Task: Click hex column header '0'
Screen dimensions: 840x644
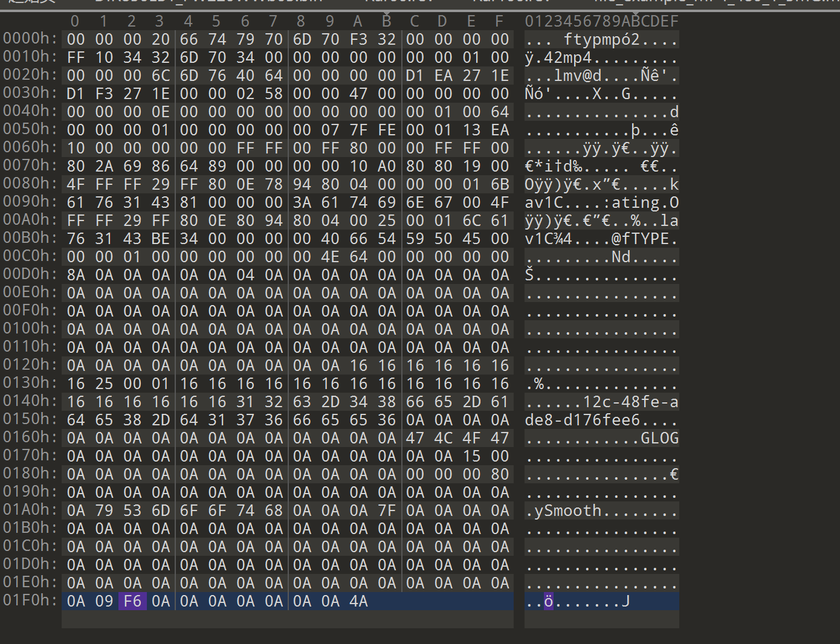Action: pyautogui.click(x=75, y=21)
